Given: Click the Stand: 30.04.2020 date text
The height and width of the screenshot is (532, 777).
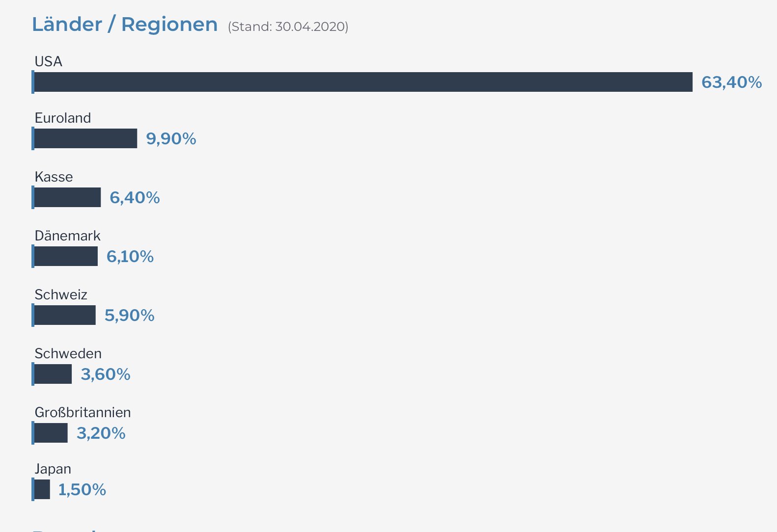Looking at the screenshot, I should (288, 27).
